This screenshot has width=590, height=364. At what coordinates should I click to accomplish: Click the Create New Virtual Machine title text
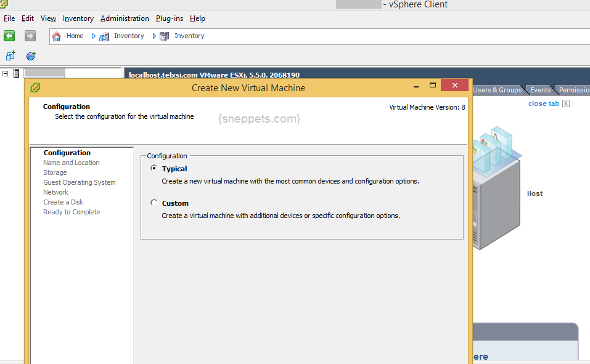(x=248, y=87)
